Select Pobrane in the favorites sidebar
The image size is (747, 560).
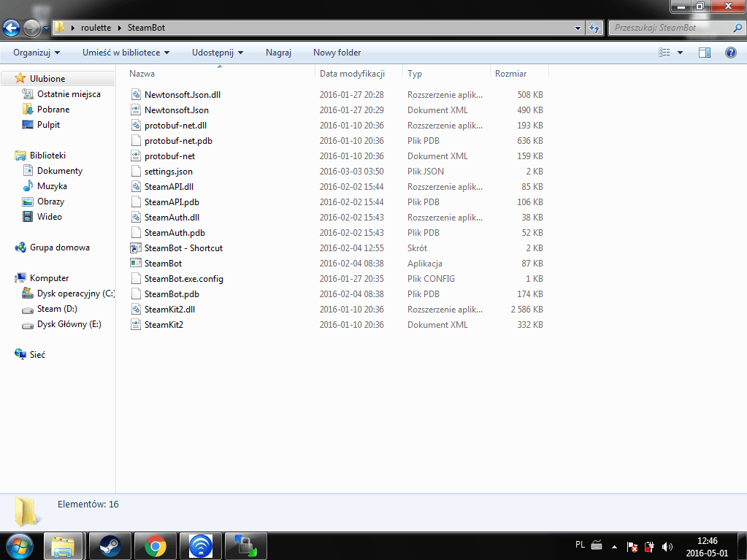tap(53, 110)
